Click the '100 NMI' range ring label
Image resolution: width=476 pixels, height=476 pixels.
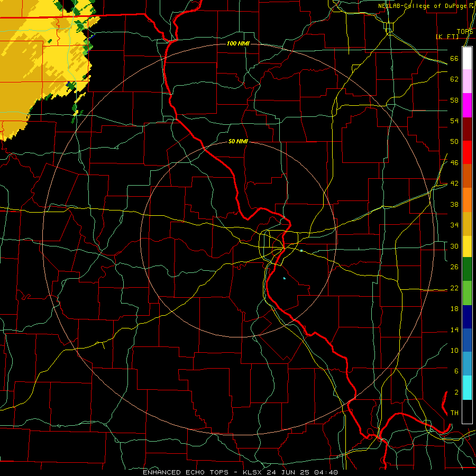[x=238, y=44]
